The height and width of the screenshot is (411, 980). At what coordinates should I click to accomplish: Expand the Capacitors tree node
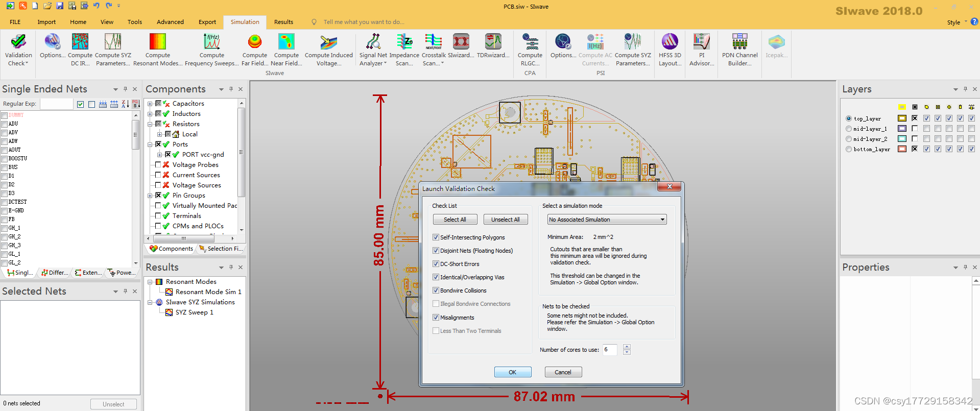click(x=150, y=104)
